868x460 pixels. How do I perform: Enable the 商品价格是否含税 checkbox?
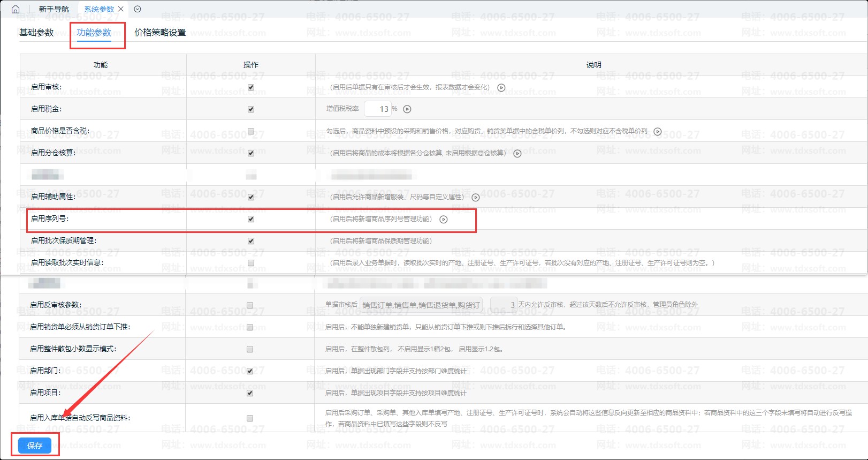(251, 131)
